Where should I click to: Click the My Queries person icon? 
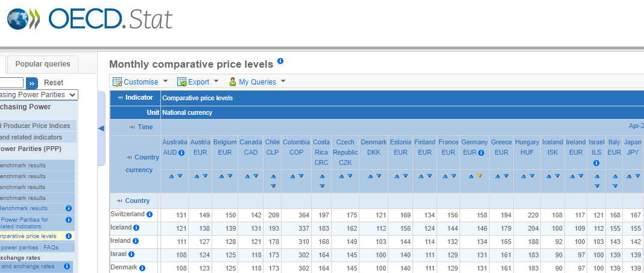[233, 82]
